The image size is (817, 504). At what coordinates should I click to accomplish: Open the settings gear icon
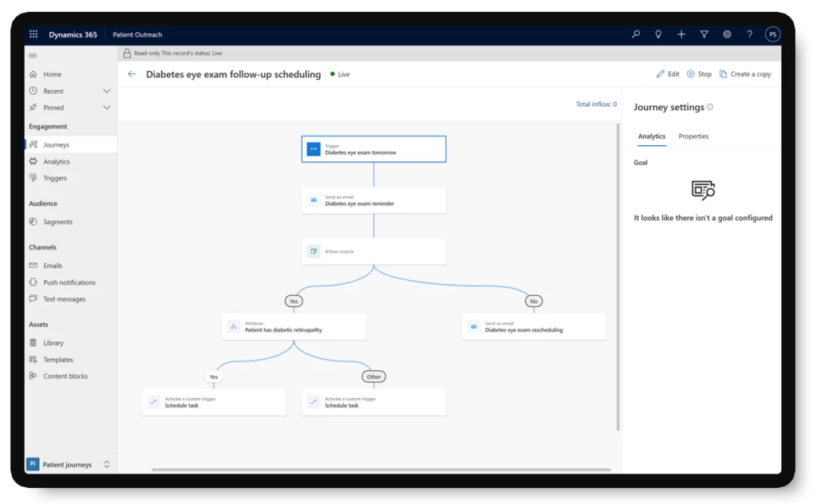tap(727, 34)
